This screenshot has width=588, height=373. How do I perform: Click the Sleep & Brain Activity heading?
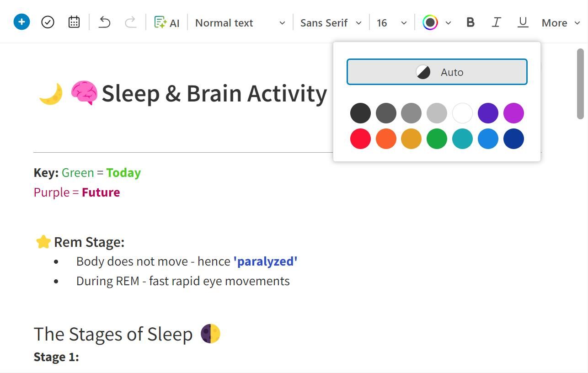214,93
